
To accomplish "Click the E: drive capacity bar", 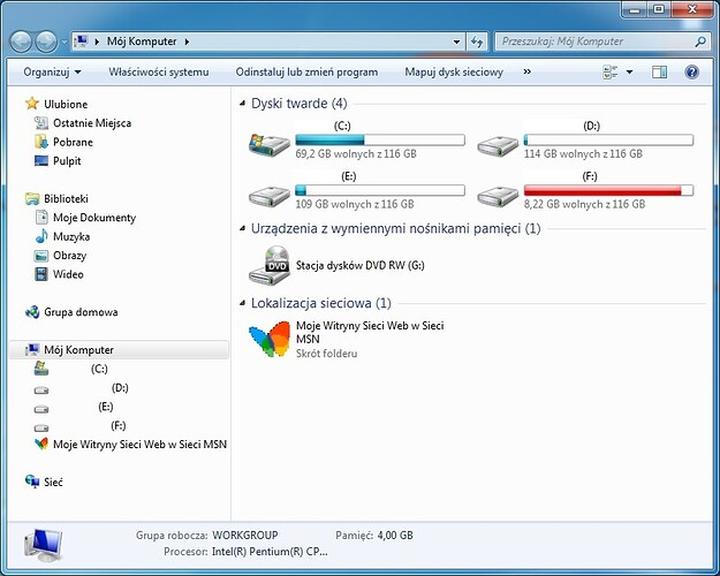I will click(380, 190).
